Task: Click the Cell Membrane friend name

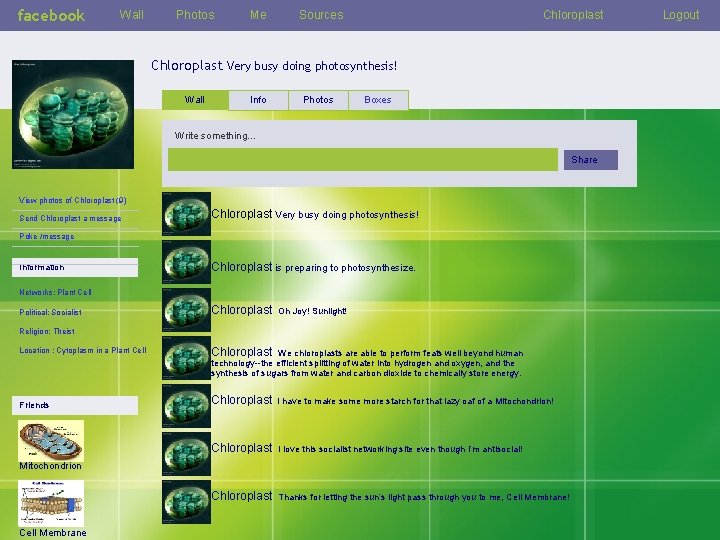Action: [53, 533]
